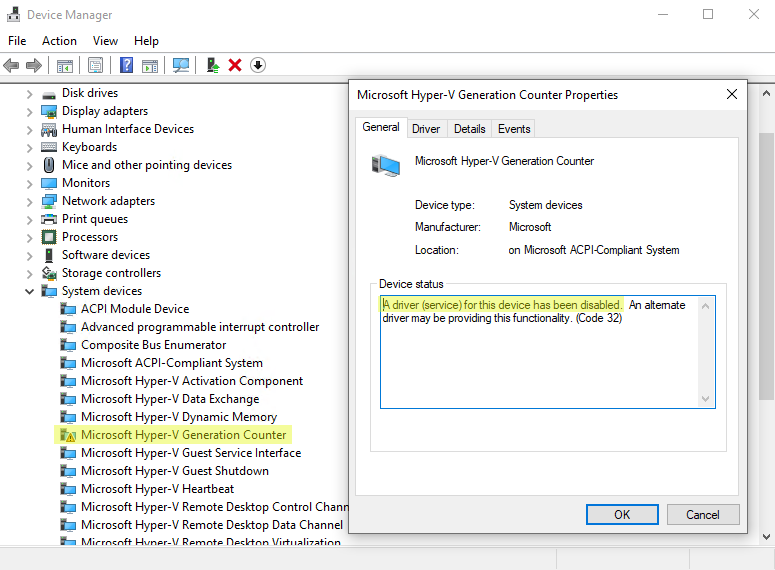Expand the Display adapters node
This screenshot has height=570, width=775.
tap(30, 112)
